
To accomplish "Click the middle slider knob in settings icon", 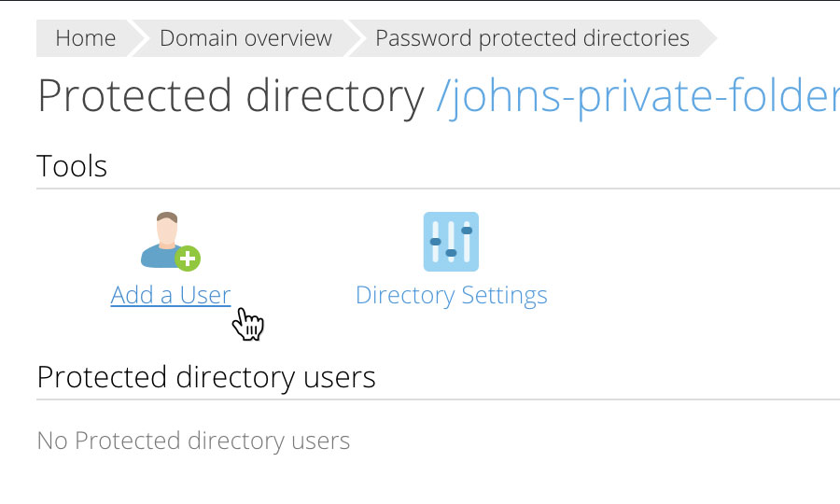I will (451, 253).
